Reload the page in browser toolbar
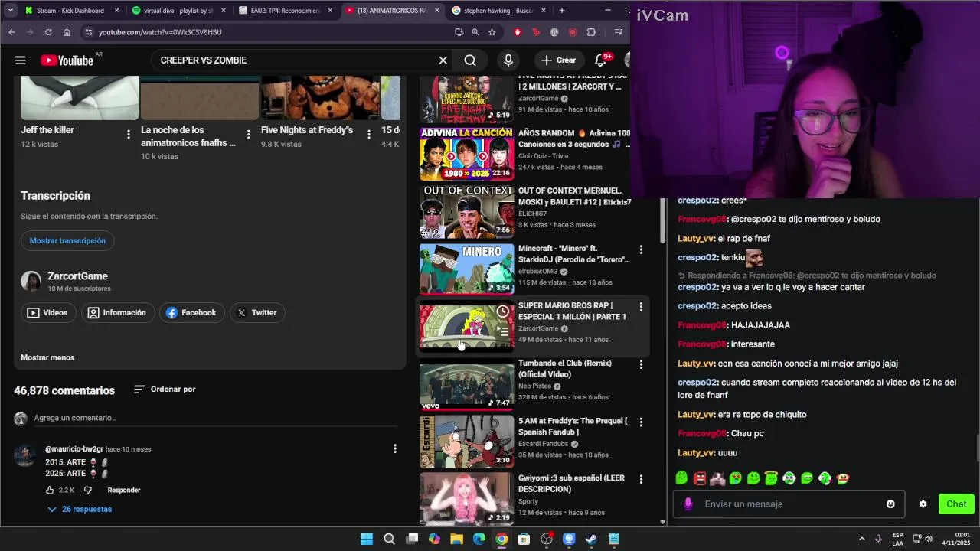 (x=48, y=32)
